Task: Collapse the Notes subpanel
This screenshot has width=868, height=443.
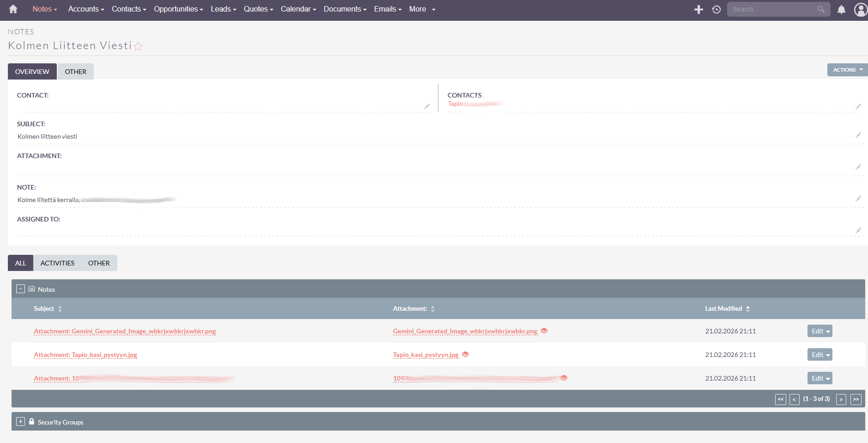Action: [20, 289]
